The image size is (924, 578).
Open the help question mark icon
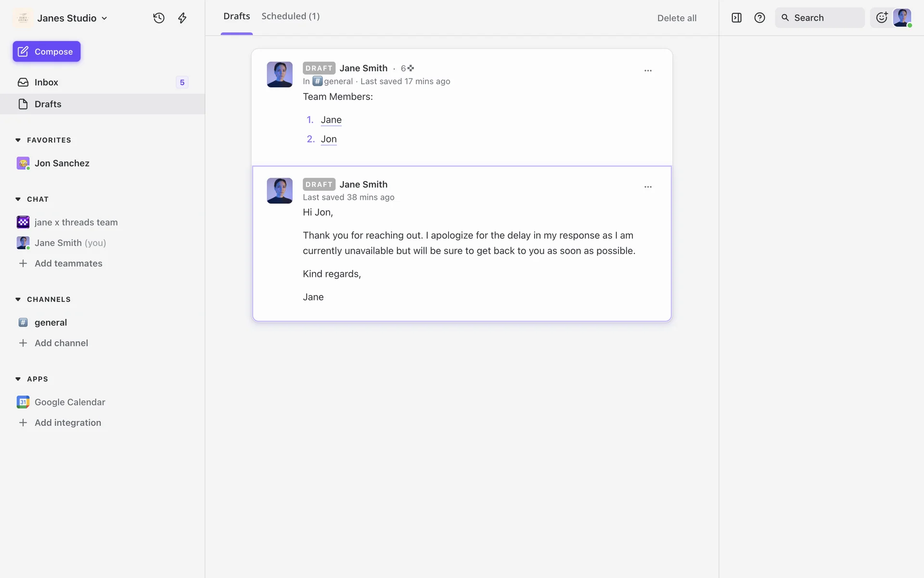pyautogui.click(x=759, y=18)
